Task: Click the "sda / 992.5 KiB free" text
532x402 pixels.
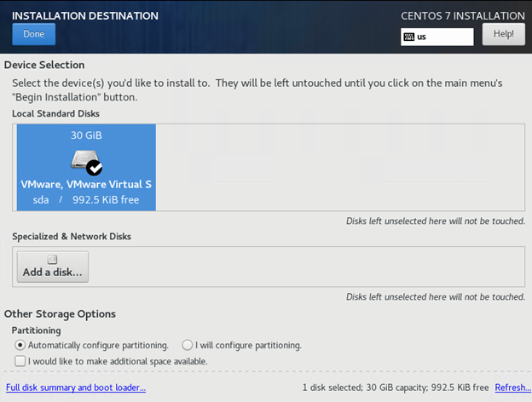Action: pos(86,200)
